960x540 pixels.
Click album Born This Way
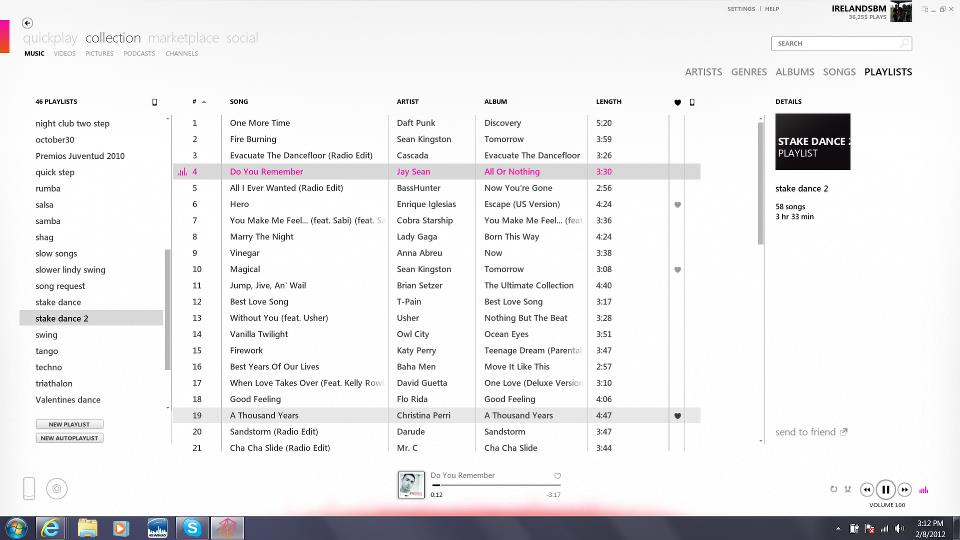coord(511,237)
